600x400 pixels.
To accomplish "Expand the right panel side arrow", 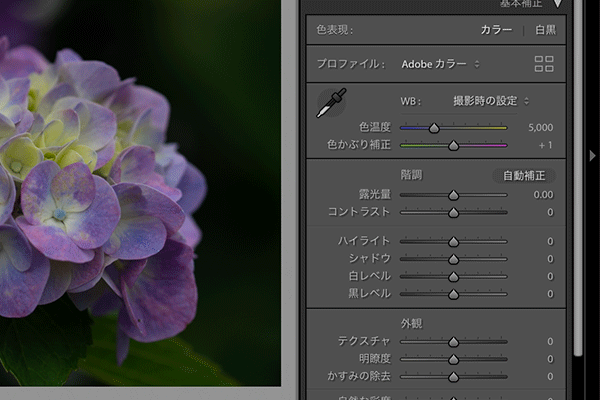I will (592, 156).
